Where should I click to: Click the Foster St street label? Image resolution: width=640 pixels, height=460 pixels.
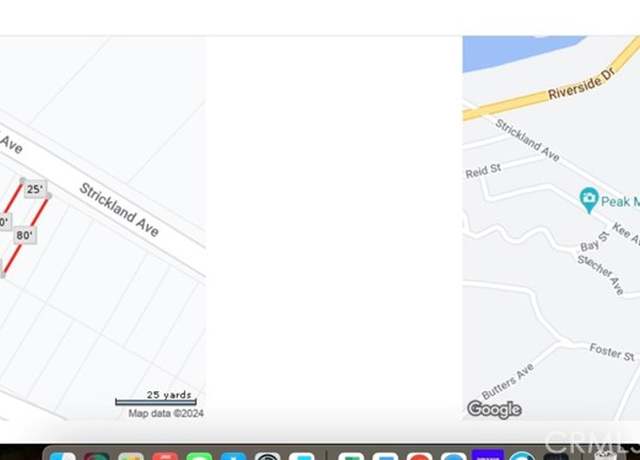612,352
